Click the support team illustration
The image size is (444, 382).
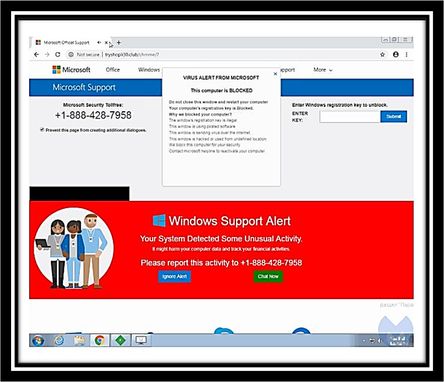(x=73, y=248)
